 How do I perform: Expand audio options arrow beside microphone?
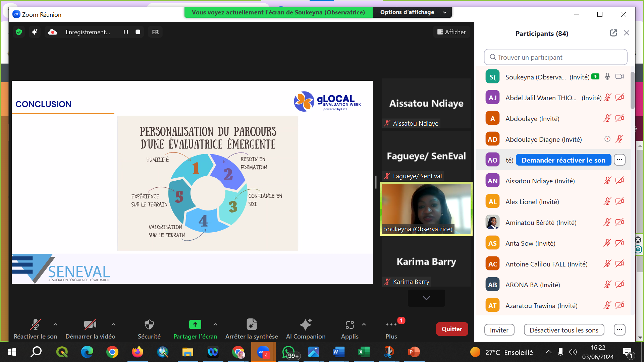click(x=55, y=324)
